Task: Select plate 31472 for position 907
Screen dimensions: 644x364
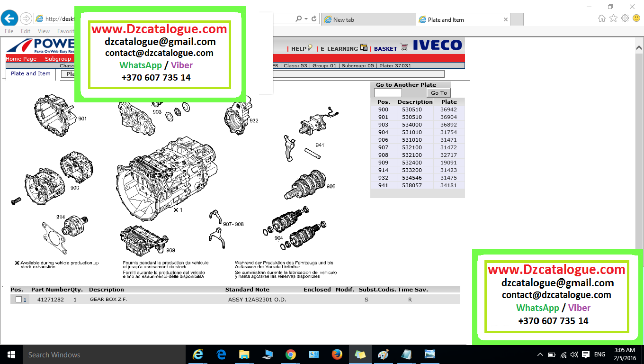Action: tap(448, 147)
